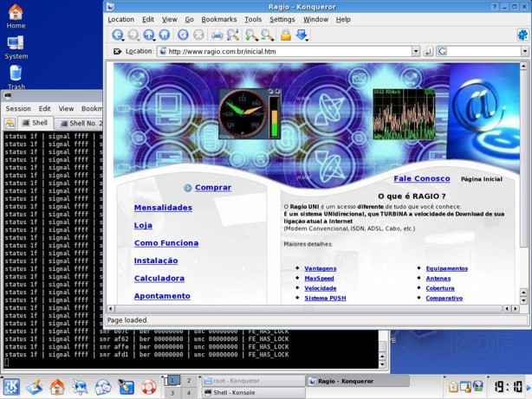Open the lifebuoy Help Center icon
The width and height of the screenshot is (532, 399).
tap(148, 387)
